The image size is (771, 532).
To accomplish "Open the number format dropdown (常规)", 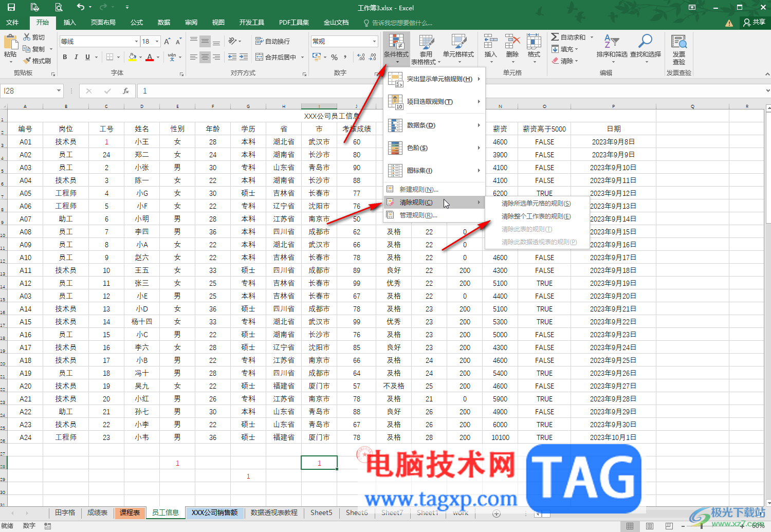I will click(x=374, y=41).
